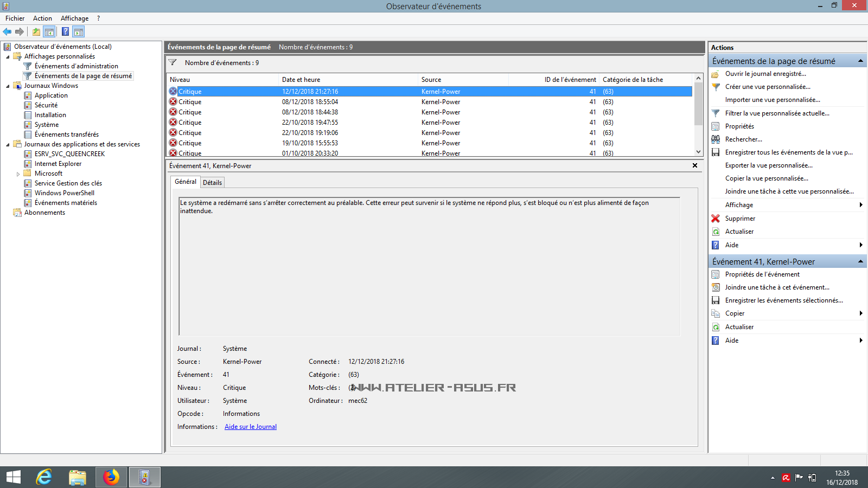The image size is (868, 488).
Task: Open Firefox from the taskbar
Action: click(111, 477)
